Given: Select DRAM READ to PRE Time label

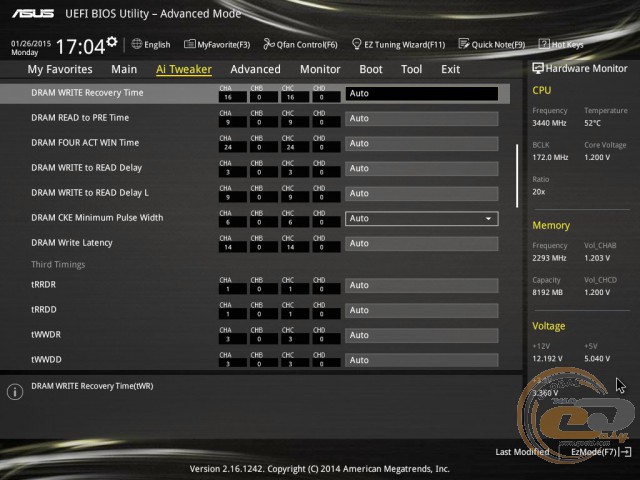Looking at the screenshot, I should tap(80, 118).
